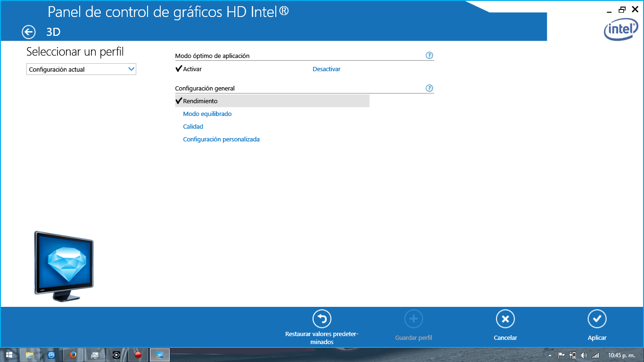Click the Seleccionar un perfil heading
Screen dimensions: 644x362
click(x=75, y=51)
